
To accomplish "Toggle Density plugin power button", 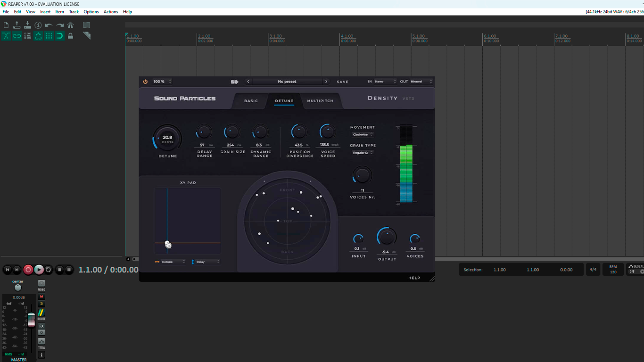I will click(145, 82).
